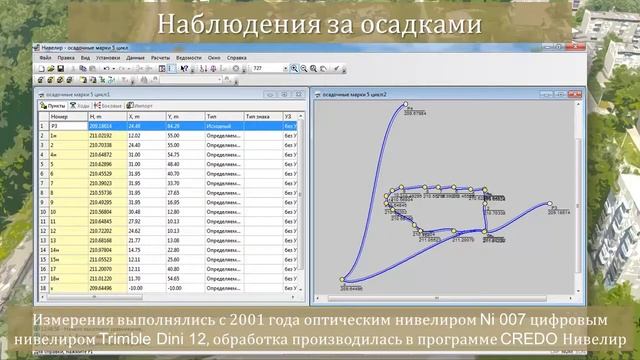Click the previous view icon after magnifiers
The width and height of the screenshot is (640, 360).
click(x=323, y=69)
